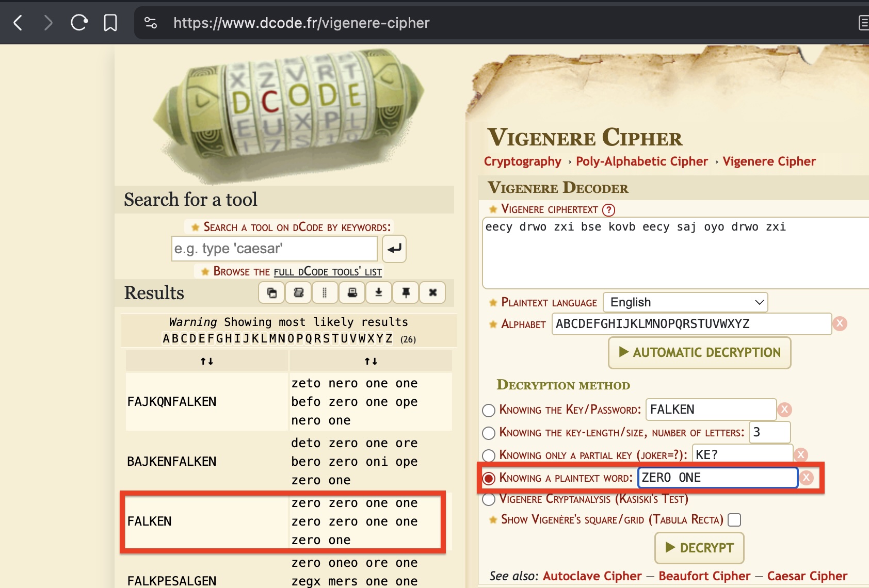This screenshot has height=588, width=869.
Task: Clear the Alphabet field
Action: [840, 324]
